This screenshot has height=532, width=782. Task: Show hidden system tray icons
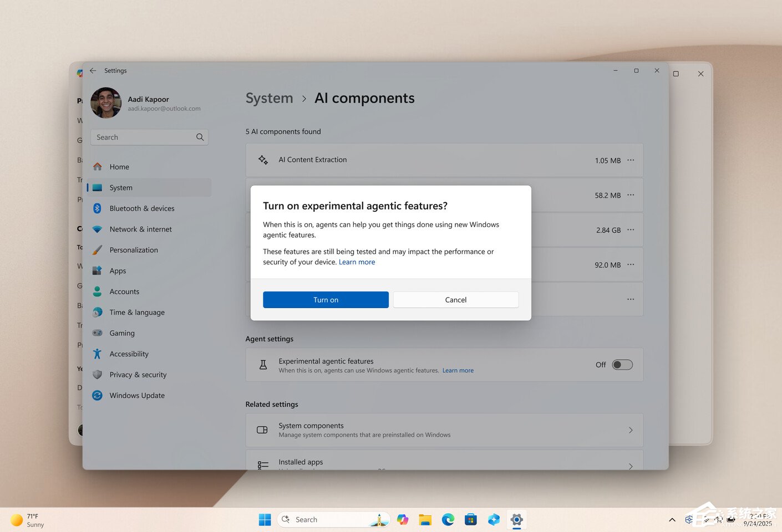(x=672, y=519)
